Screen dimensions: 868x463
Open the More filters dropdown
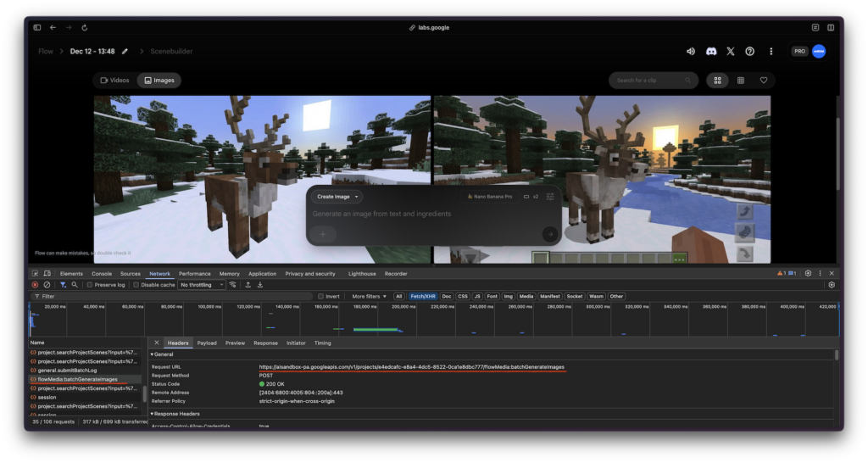coord(370,296)
